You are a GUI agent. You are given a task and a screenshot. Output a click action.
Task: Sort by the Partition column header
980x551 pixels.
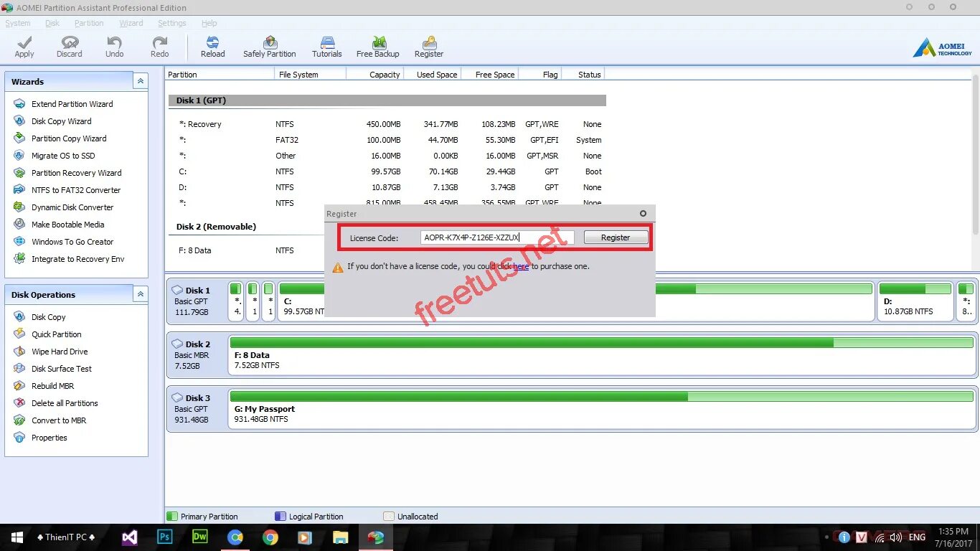[220, 74]
